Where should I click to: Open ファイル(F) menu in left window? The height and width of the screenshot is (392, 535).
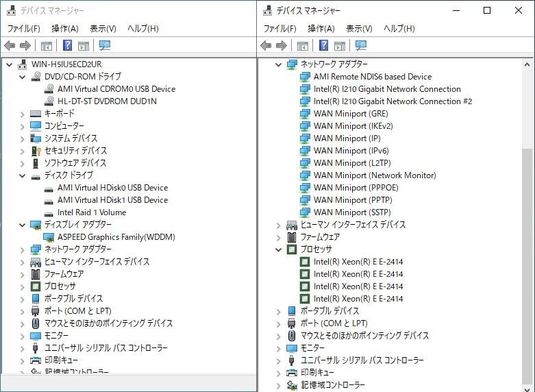point(23,29)
